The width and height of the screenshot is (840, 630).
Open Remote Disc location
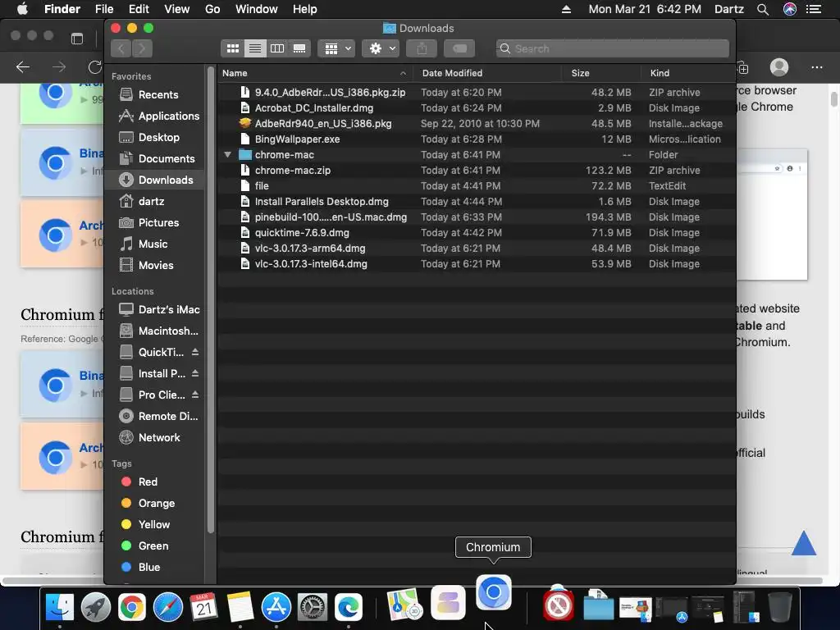155,416
